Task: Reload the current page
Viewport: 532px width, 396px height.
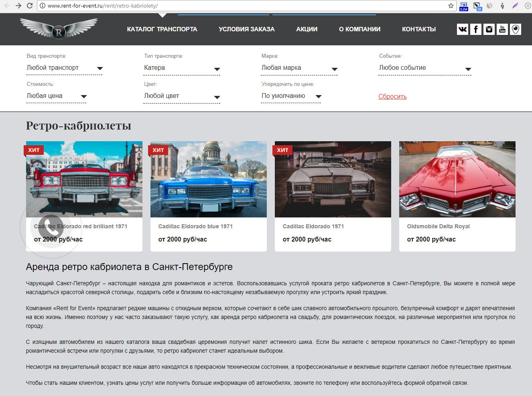Action: click(x=30, y=6)
